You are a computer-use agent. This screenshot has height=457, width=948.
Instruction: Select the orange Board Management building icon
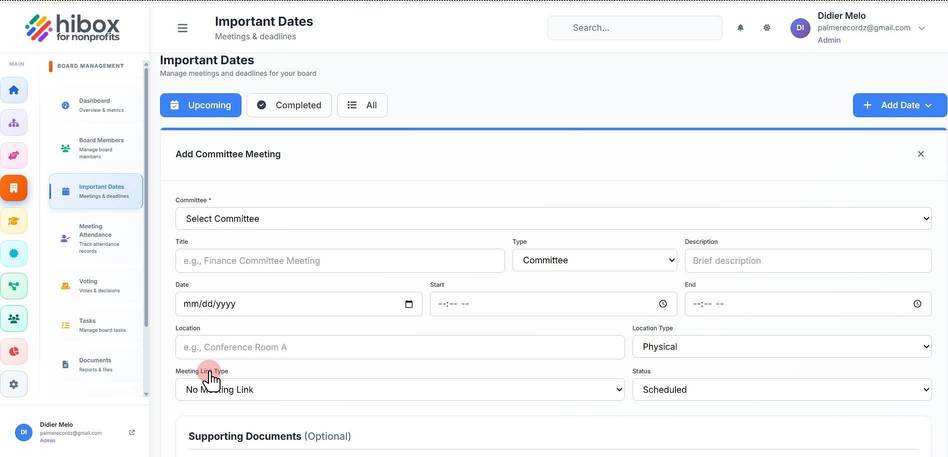(14, 188)
